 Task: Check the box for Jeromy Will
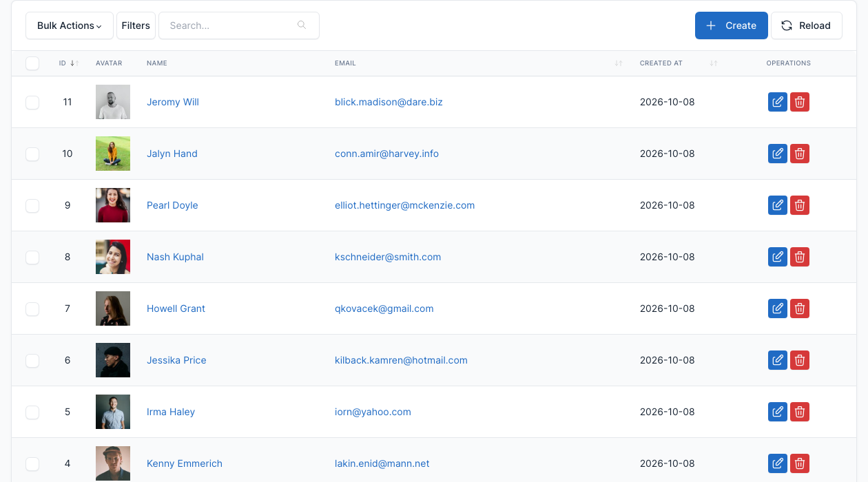pos(32,103)
